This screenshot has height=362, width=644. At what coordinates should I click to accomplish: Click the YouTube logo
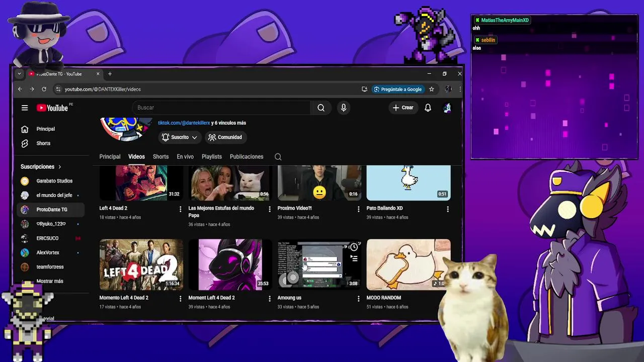(x=52, y=108)
